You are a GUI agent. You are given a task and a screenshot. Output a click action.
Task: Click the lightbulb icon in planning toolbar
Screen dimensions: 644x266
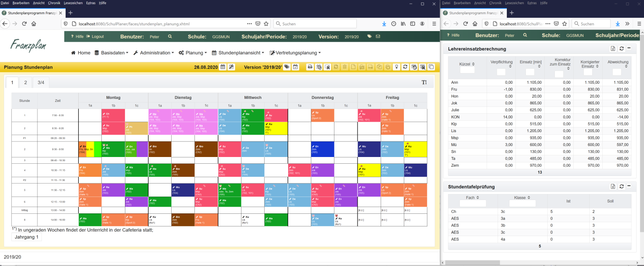396,67
